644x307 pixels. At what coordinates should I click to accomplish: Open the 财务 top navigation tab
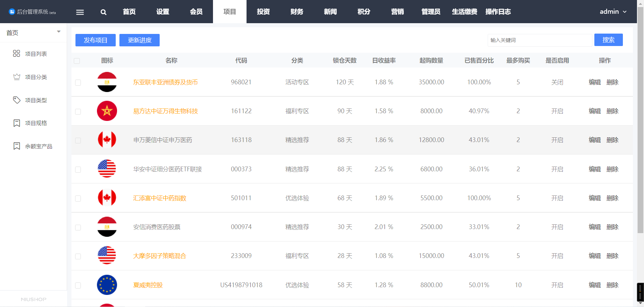[x=297, y=12]
